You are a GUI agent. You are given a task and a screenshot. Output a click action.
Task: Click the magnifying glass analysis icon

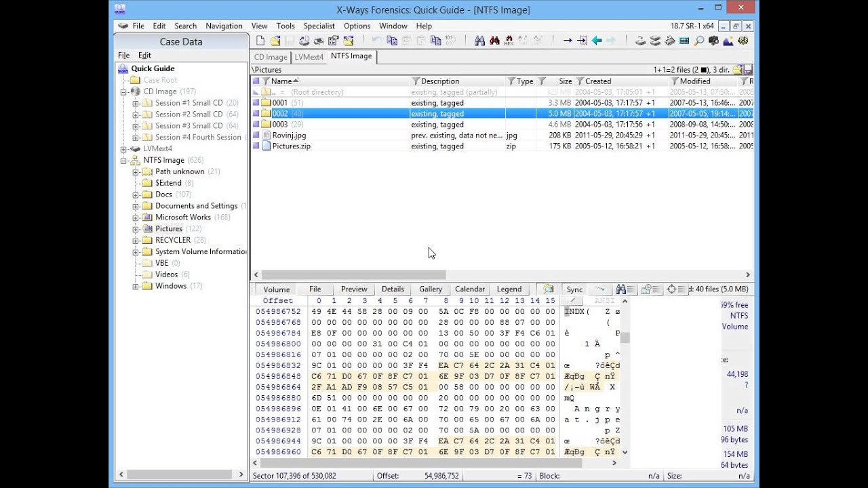pos(699,41)
